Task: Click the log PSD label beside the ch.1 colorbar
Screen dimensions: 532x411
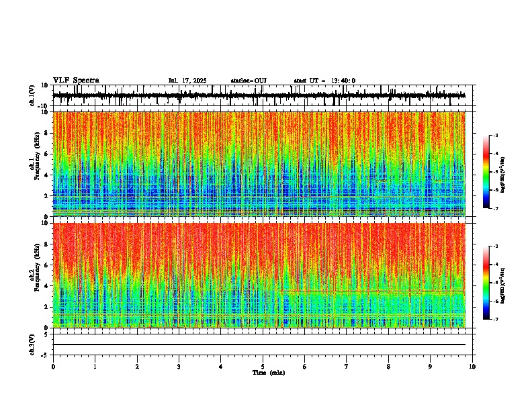Action: [502, 175]
